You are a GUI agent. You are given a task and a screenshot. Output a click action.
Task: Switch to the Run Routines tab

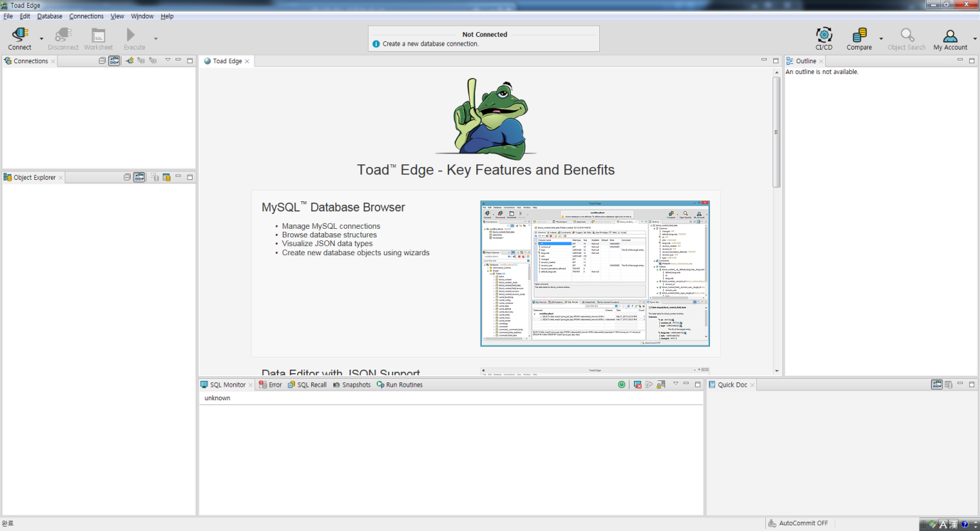point(399,385)
